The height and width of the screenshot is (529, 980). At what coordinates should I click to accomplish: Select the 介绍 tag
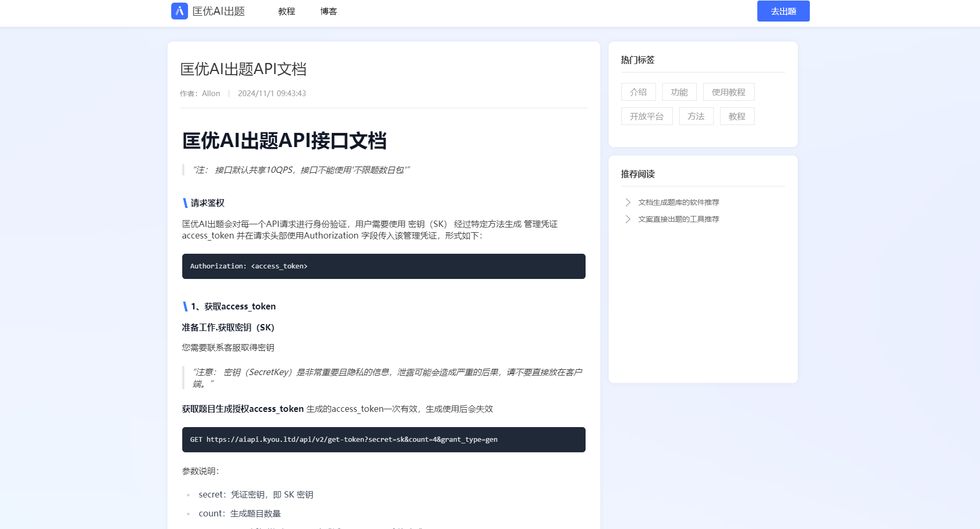(x=638, y=92)
